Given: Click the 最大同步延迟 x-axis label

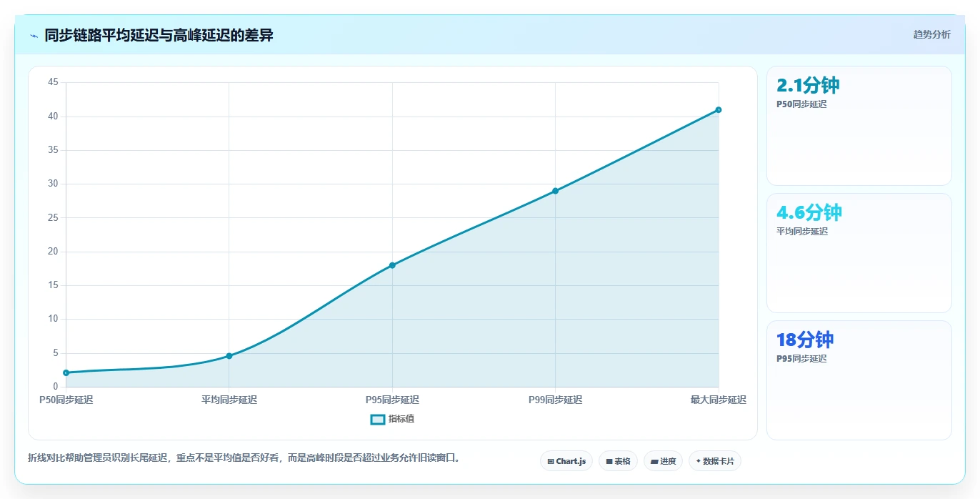Looking at the screenshot, I should [x=719, y=400].
